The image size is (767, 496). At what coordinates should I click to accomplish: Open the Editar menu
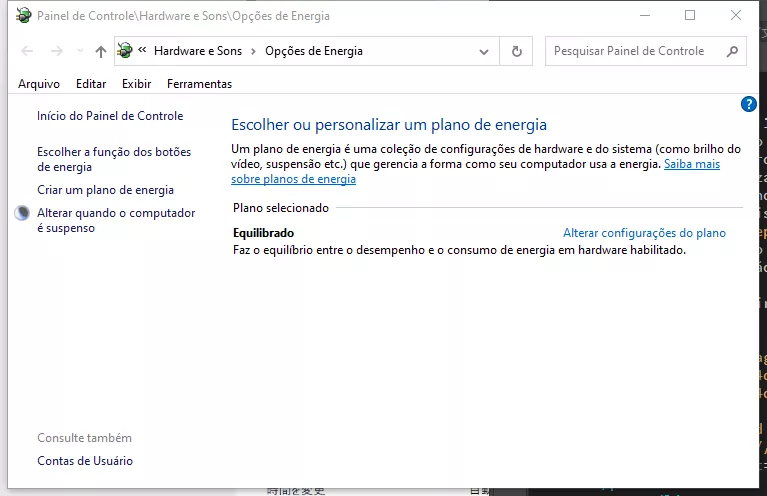click(91, 84)
